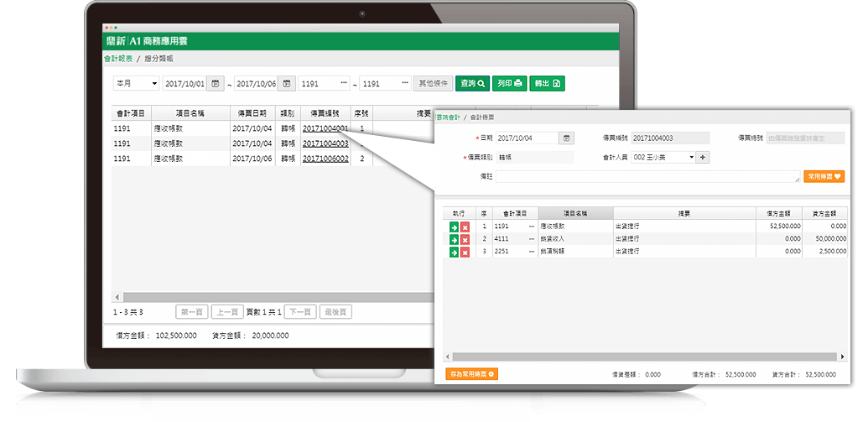Click plus icon beside 會計人員 dropdown
868x422 pixels.
click(703, 158)
